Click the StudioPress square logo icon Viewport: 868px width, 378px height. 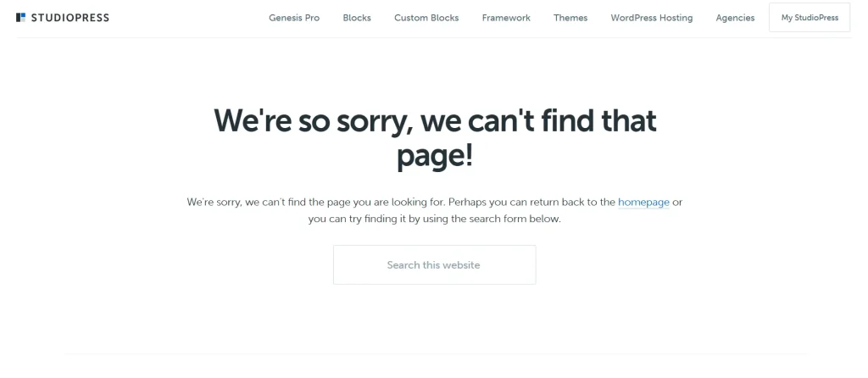pos(21,17)
